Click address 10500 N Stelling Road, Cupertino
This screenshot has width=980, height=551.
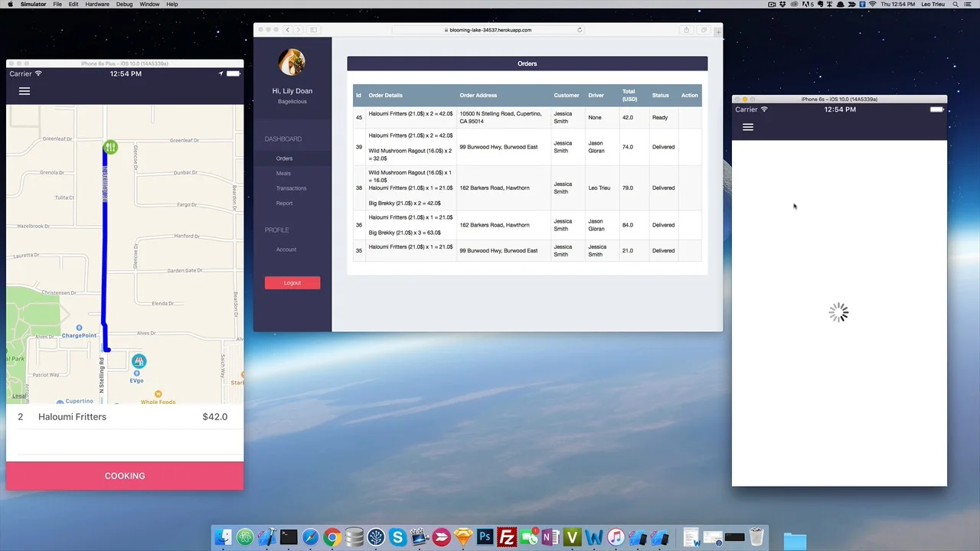[x=501, y=117]
